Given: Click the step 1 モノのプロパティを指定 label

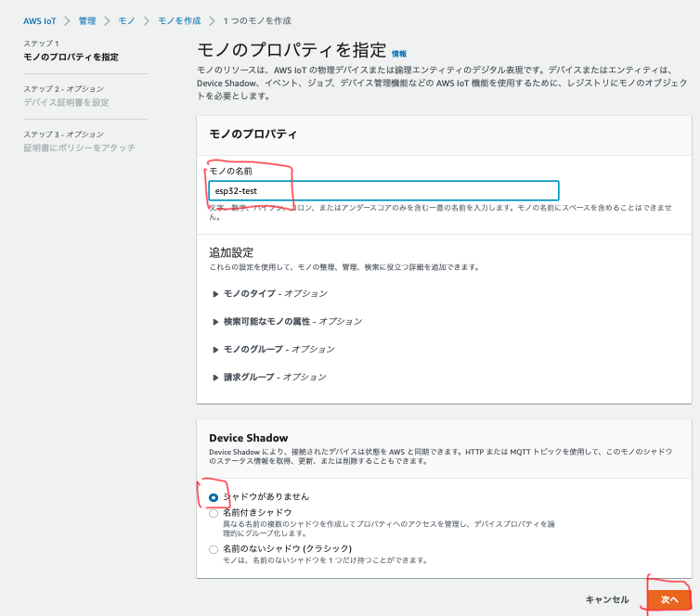Looking at the screenshot, I should [71, 58].
